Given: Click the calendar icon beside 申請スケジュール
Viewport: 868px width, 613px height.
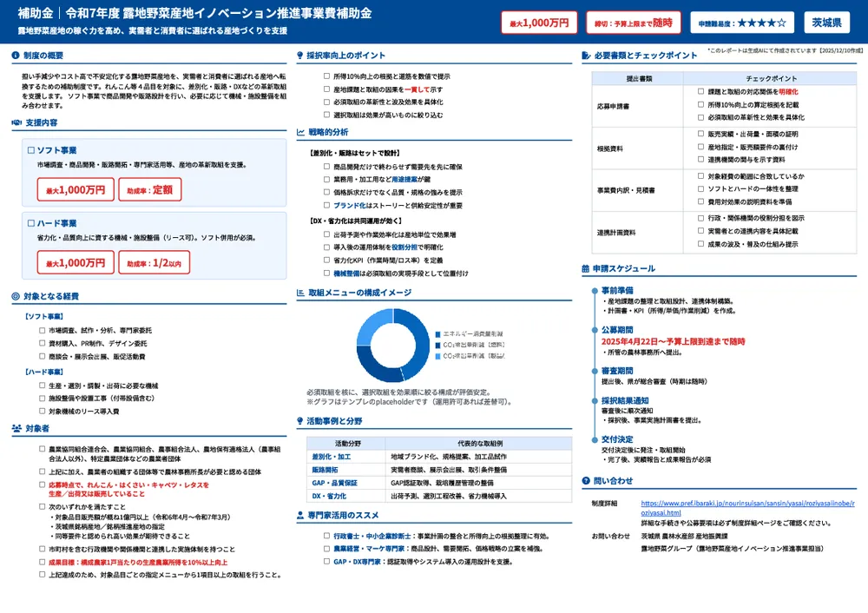Looking at the screenshot, I should (585, 269).
